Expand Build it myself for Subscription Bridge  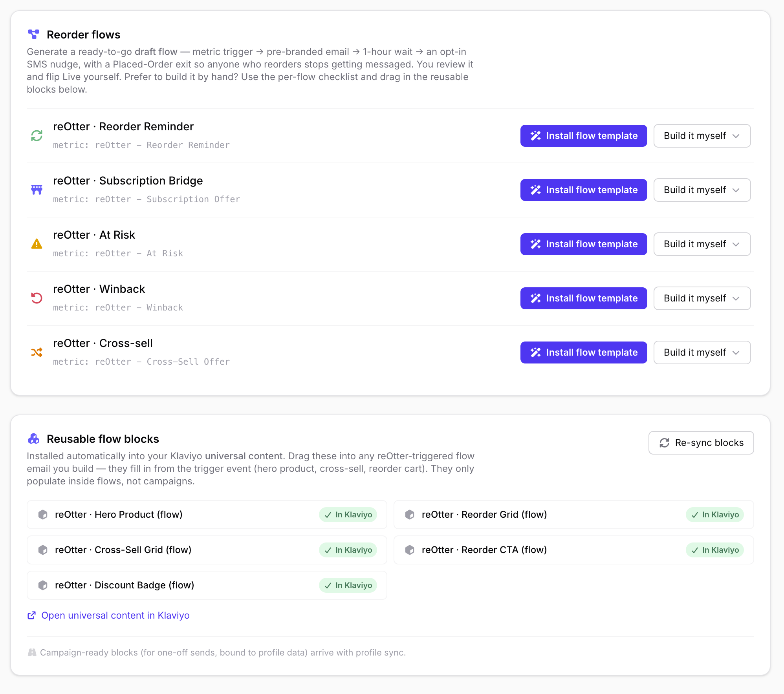pyautogui.click(x=702, y=190)
